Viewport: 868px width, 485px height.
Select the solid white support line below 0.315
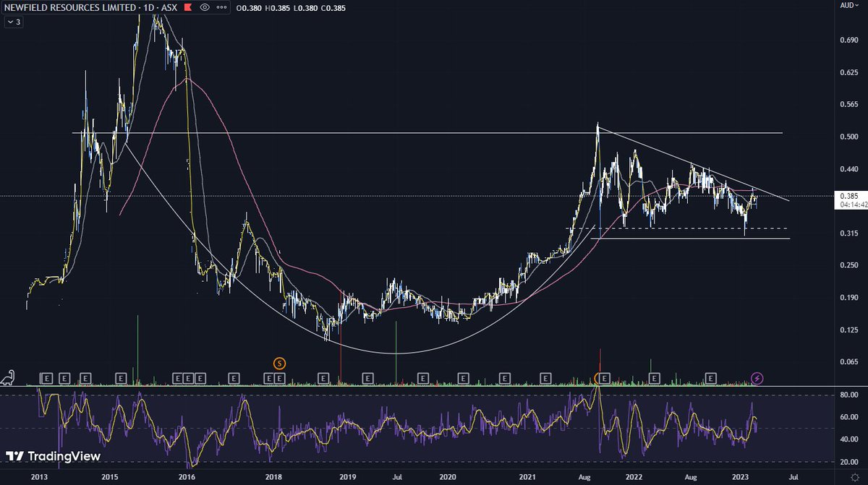pos(691,239)
